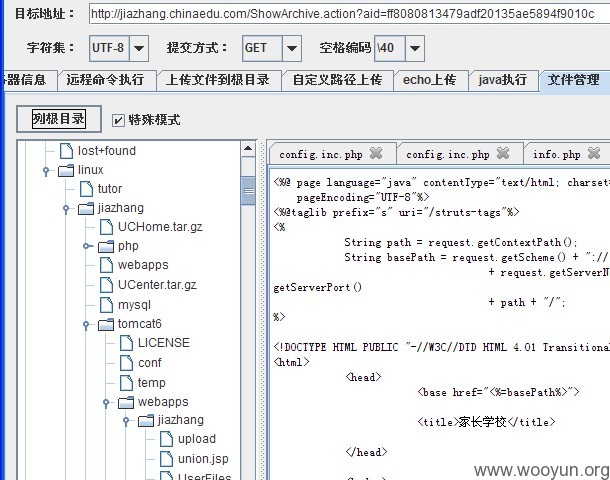Click the linux folder icon

pyautogui.click(x=66, y=170)
